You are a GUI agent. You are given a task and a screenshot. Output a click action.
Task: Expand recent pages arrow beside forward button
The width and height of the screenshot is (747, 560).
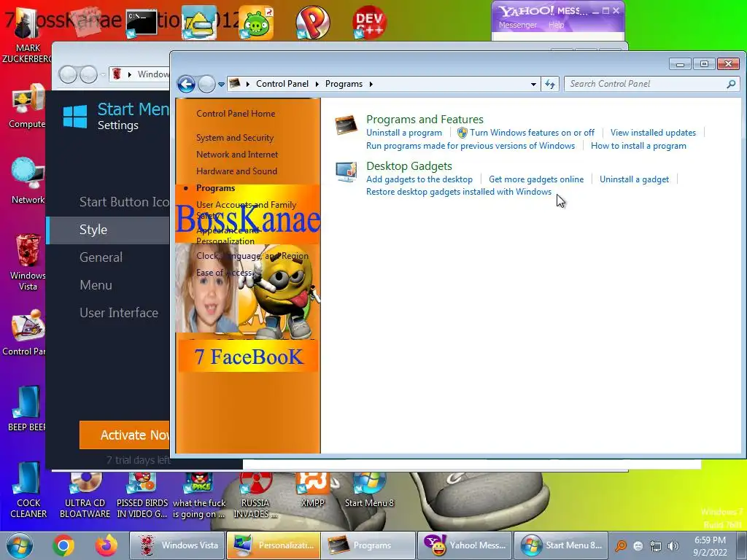(x=221, y=85)
